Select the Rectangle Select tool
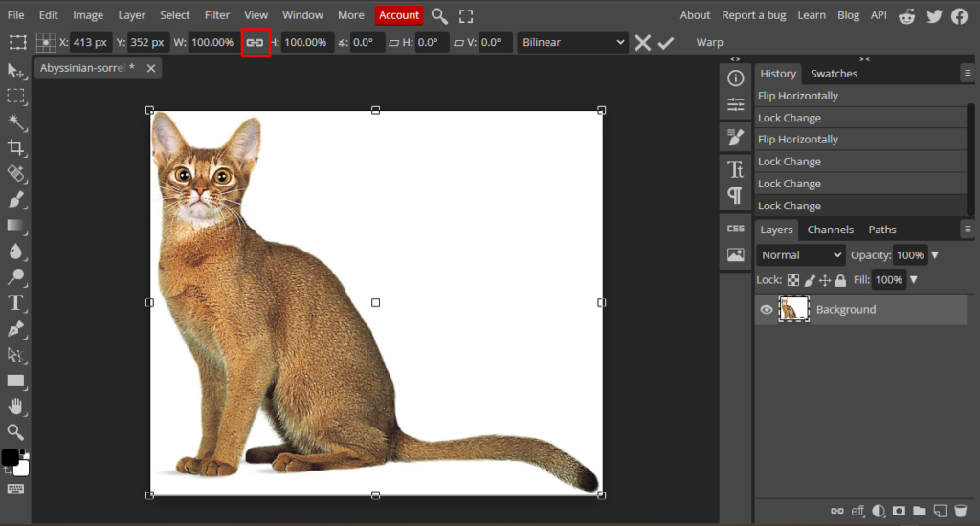 click(15, 97)
